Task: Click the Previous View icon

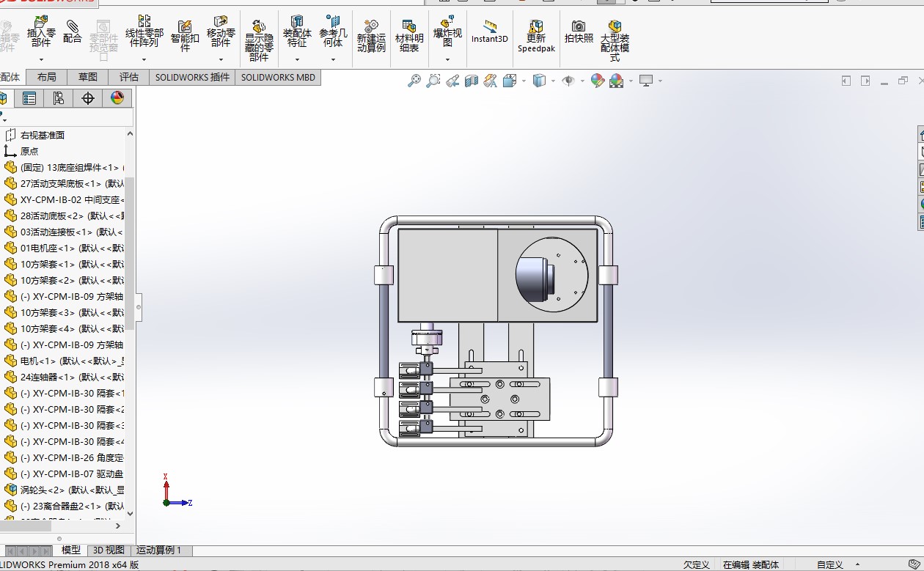Action: pos(452,81)
